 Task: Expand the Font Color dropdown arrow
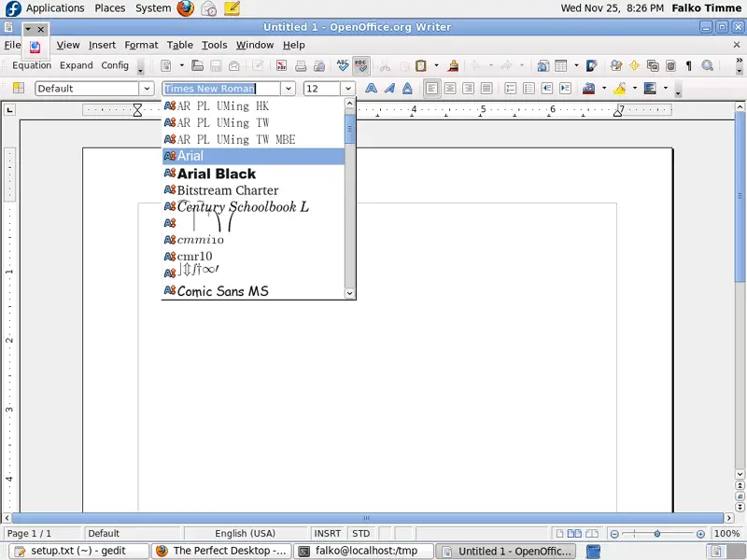pyautogui.click(x=604, y=88)
